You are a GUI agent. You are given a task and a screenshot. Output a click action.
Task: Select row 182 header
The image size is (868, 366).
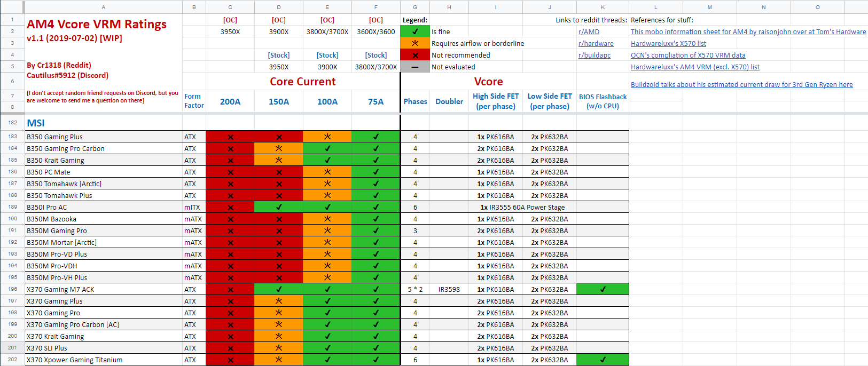tap(12, 123)
